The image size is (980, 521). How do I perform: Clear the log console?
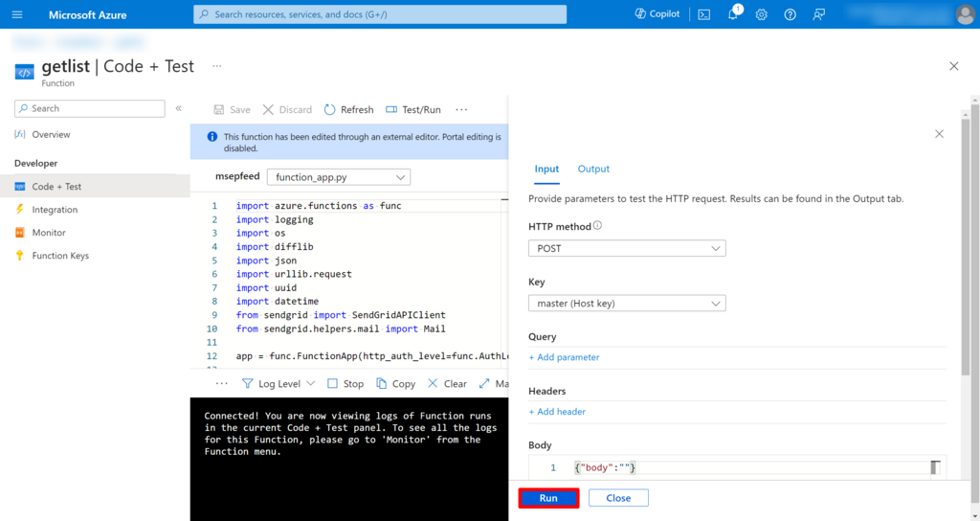(448, 383)
